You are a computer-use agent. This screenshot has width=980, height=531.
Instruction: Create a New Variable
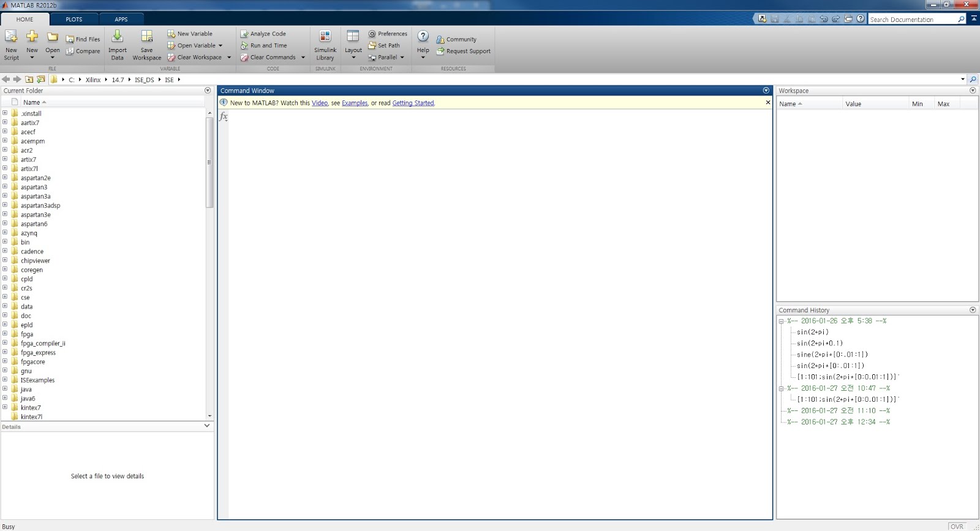(190, 34)
